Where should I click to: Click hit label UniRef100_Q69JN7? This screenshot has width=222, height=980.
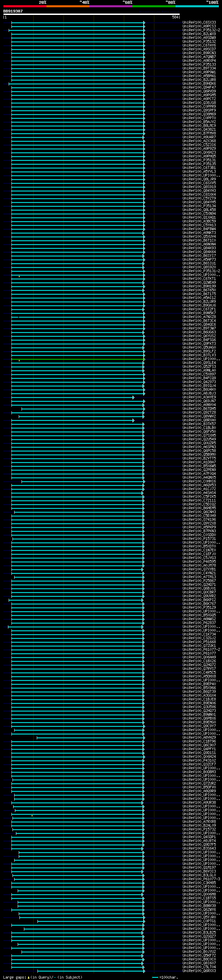pyautogui.click(x=199, y=401)
